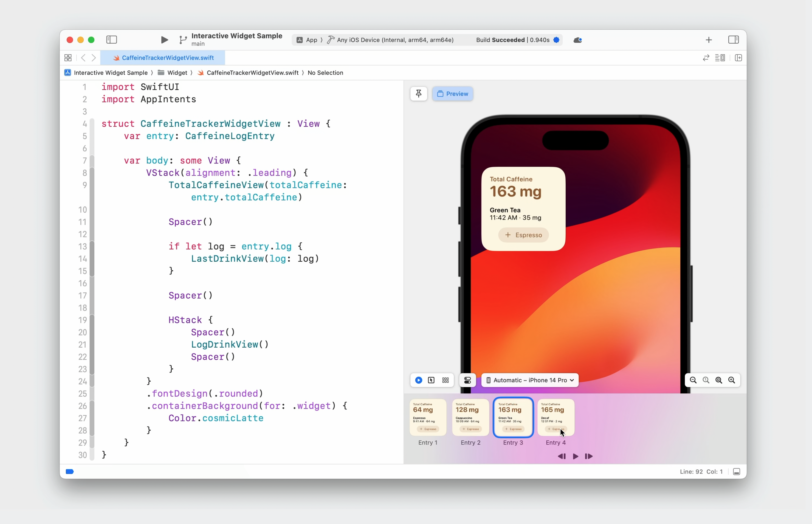Image resolution: width=812 pixels, height=524 pixels.
Task: Zoom preview to 100%
Action: [x=706, y=381]
